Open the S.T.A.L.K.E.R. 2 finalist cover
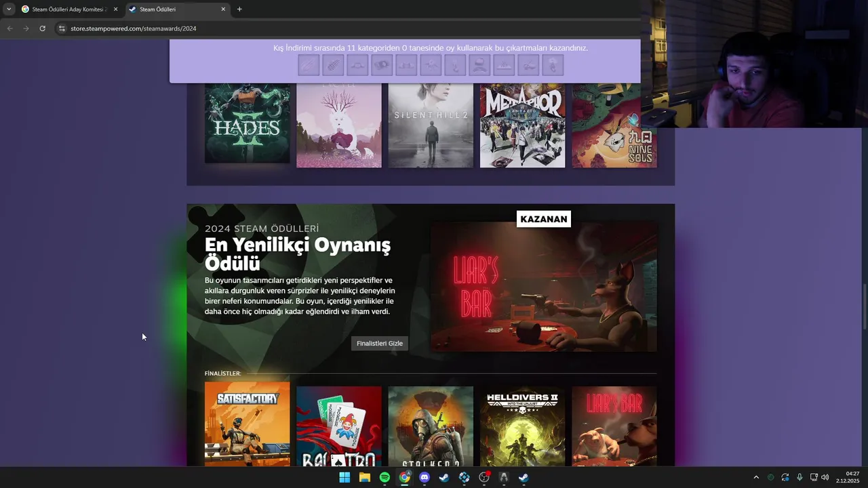868x488 pixels. (x=431, y=426)
